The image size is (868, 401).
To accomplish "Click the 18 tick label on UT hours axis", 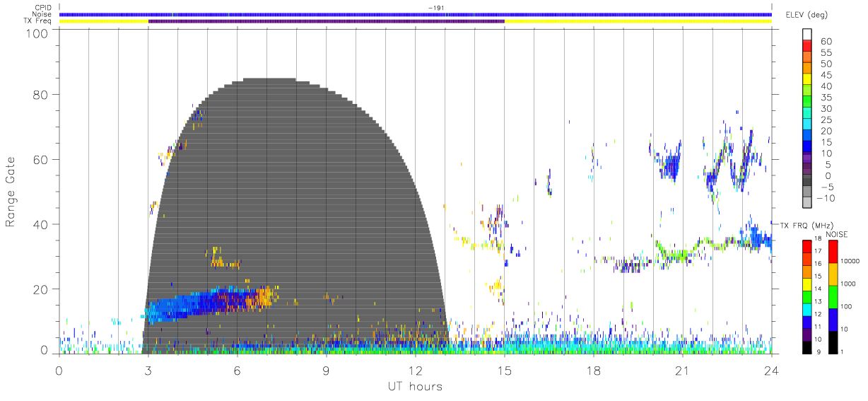I will (x=594, y=371).
